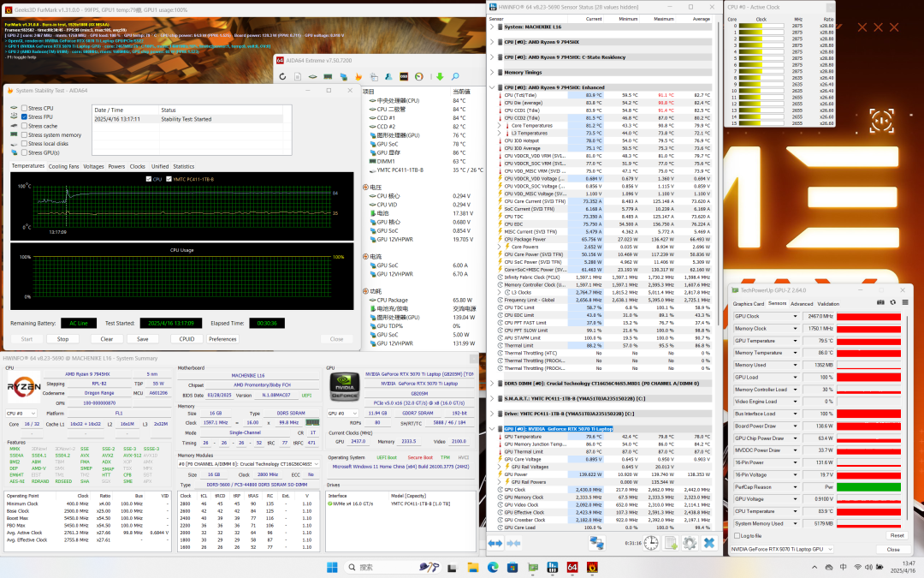Enable the Stress CPU checkbox

click(x=24, y=108)
